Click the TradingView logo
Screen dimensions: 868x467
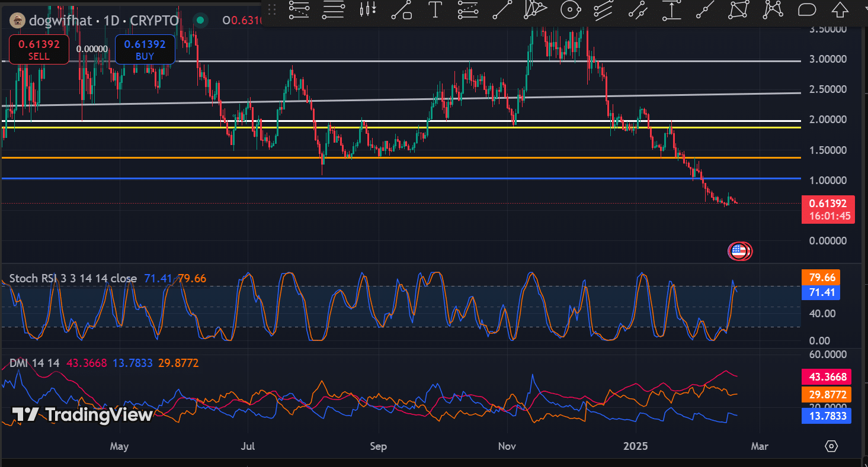[x=83, y=414]
